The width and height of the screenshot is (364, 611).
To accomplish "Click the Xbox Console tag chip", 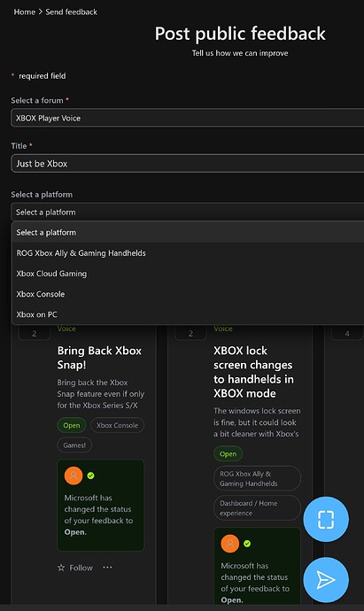I will pos(117,425).
